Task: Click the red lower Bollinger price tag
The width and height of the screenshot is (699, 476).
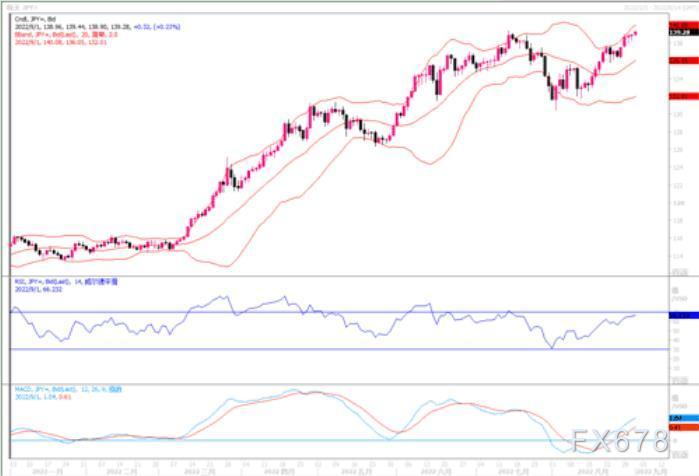Action: 684,96
